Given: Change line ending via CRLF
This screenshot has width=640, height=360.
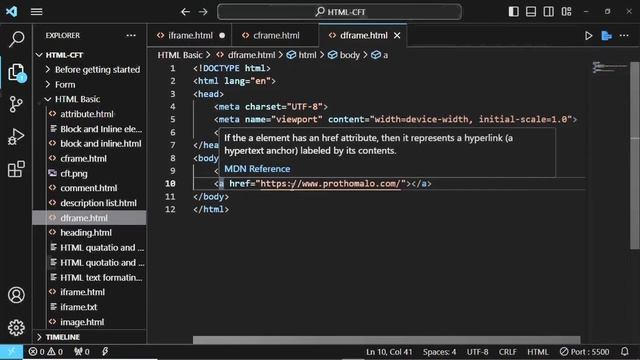Looking at the screenshot, I should 507,352.
